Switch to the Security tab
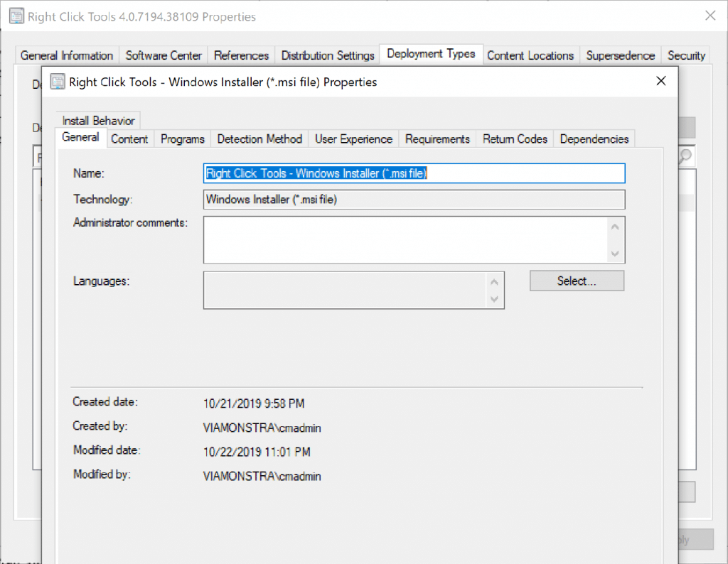The width and height of the screenshot is (728, 564). click(x=686, y=55)
